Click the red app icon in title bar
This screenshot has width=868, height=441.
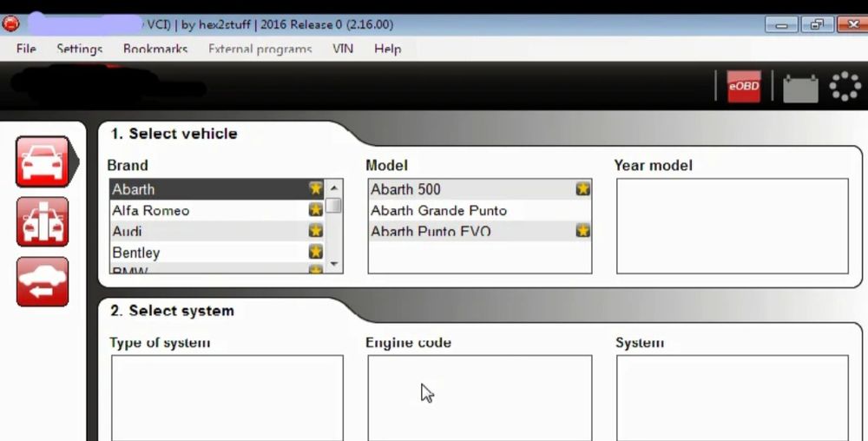tap(10, 23)
